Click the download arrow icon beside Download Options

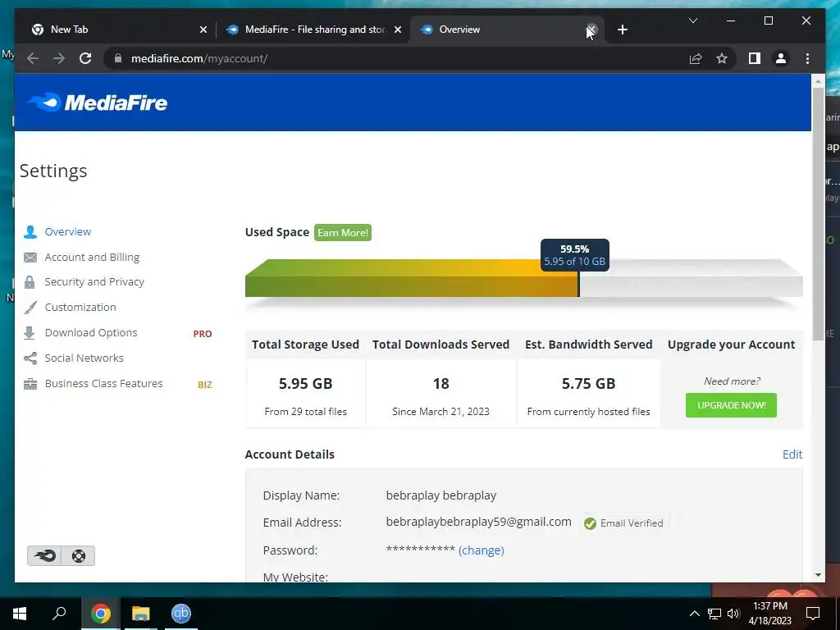click(x=30, y=333)
